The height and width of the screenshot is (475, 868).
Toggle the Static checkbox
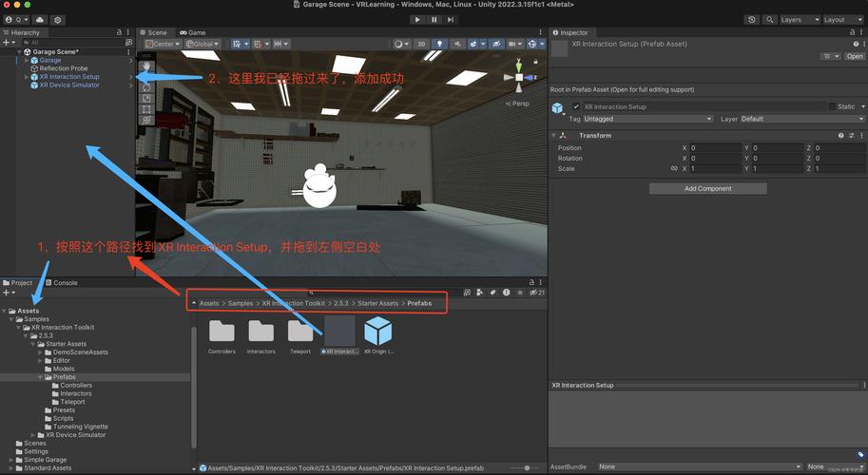tap(832, 106)
